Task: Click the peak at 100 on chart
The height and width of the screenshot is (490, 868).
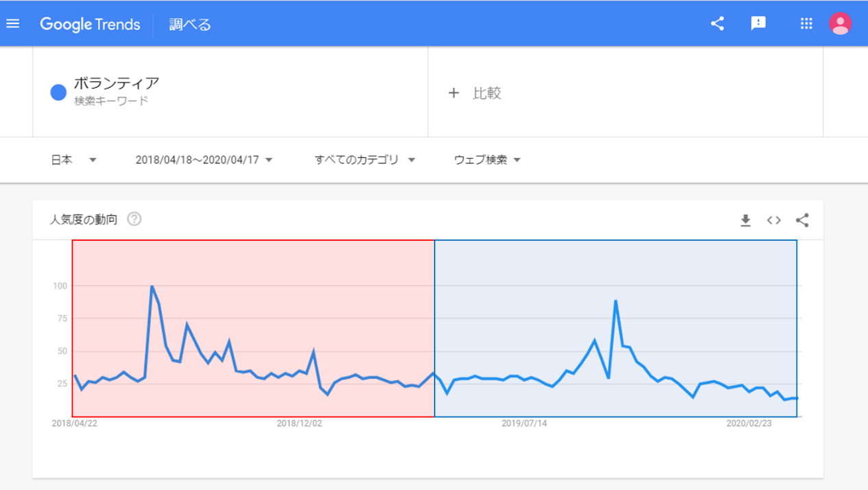Action: click(x=152, y=286)
